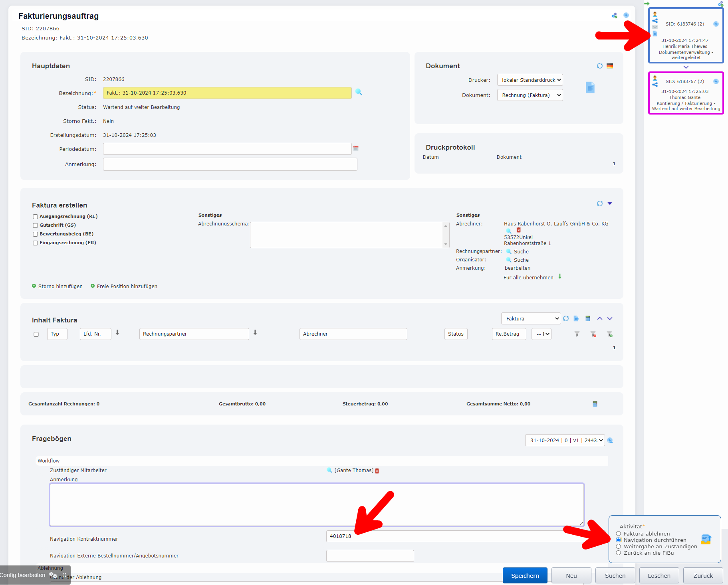Expand the Fragebögen version dropdown
728x585 pixels.
(x=564, y=441)
